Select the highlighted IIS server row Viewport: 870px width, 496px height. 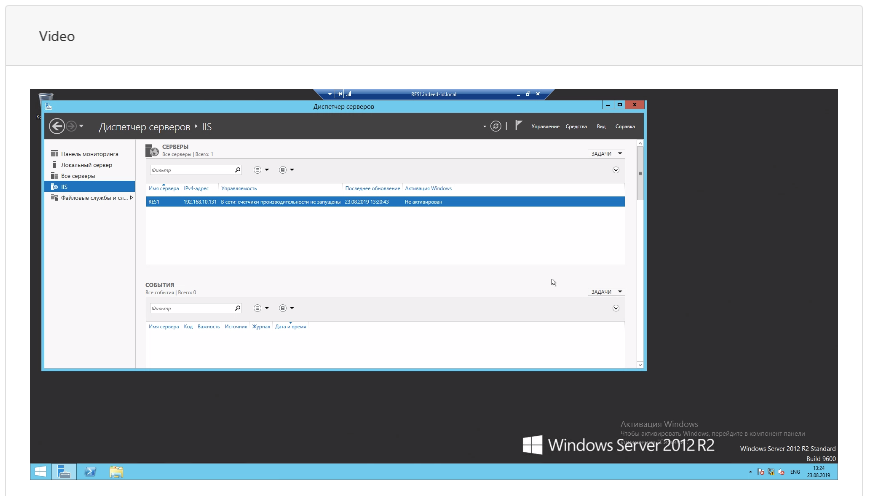pyautogui.click(x=385, y=201)
